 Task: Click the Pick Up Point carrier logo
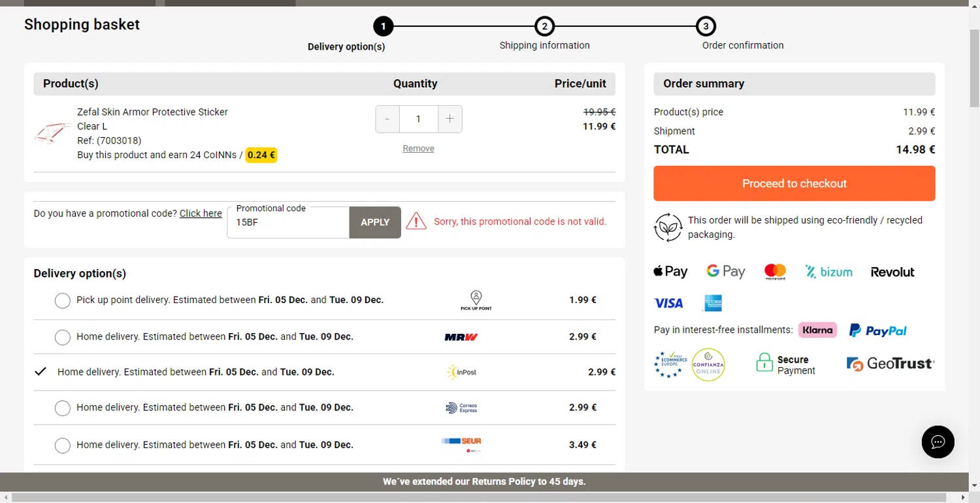[x=476, y=300]
